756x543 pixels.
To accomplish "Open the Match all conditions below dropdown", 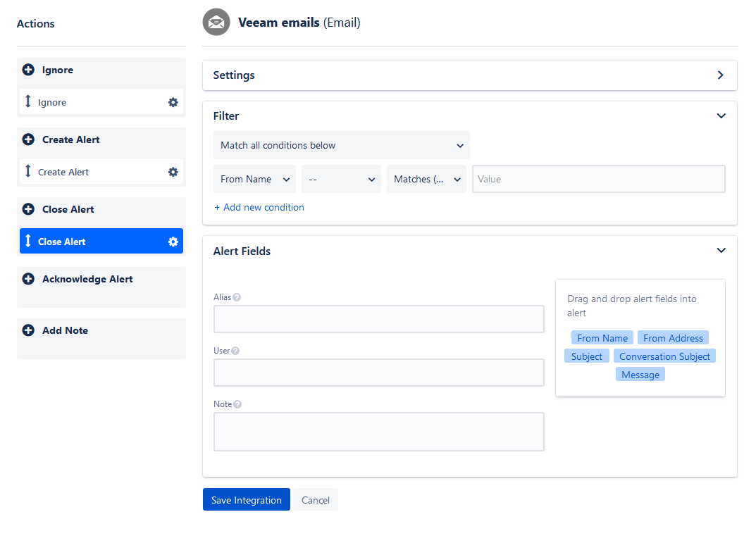I will point(341,146).
